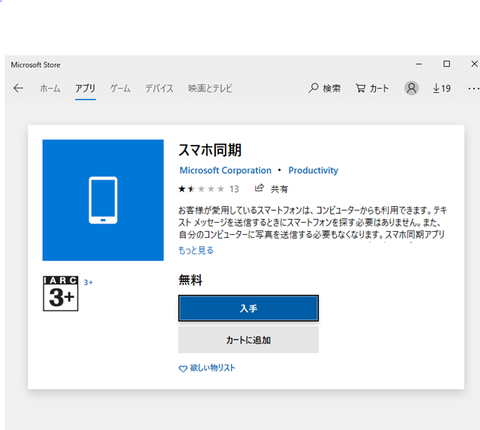Viewport: 480px width, 430px height.
Task: Open the Productivity category link
Action: tap(313, 170)
